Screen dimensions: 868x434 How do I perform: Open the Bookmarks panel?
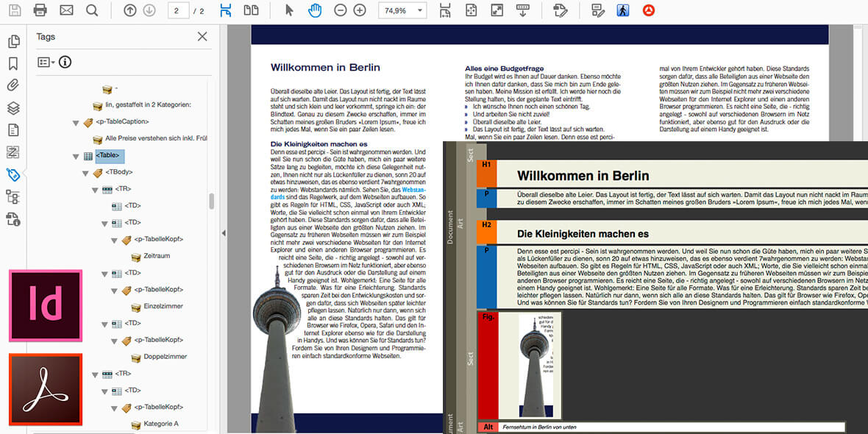click(15, 64)
